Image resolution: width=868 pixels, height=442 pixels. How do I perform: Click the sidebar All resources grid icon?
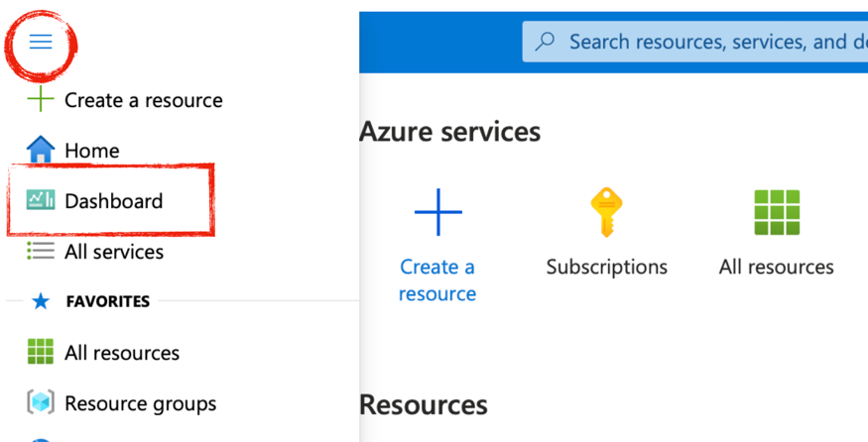coord(41,352)
